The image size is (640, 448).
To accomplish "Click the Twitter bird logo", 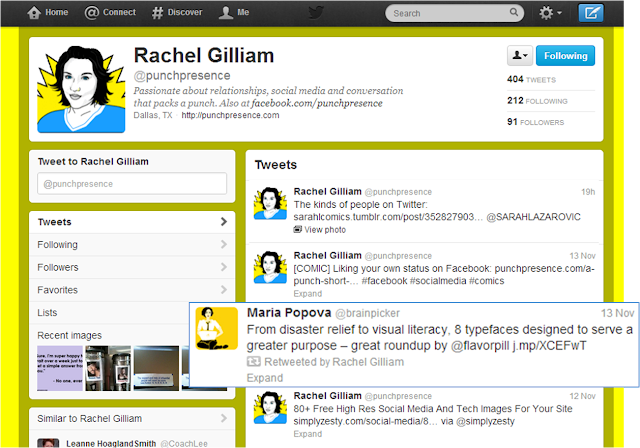I will (316, 13).
